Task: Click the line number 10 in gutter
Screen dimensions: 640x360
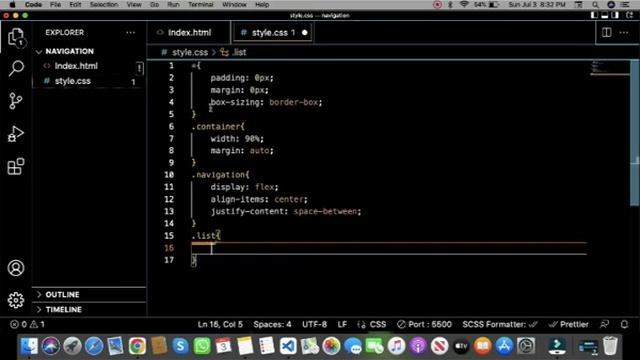Action: (x=169, y=175)
